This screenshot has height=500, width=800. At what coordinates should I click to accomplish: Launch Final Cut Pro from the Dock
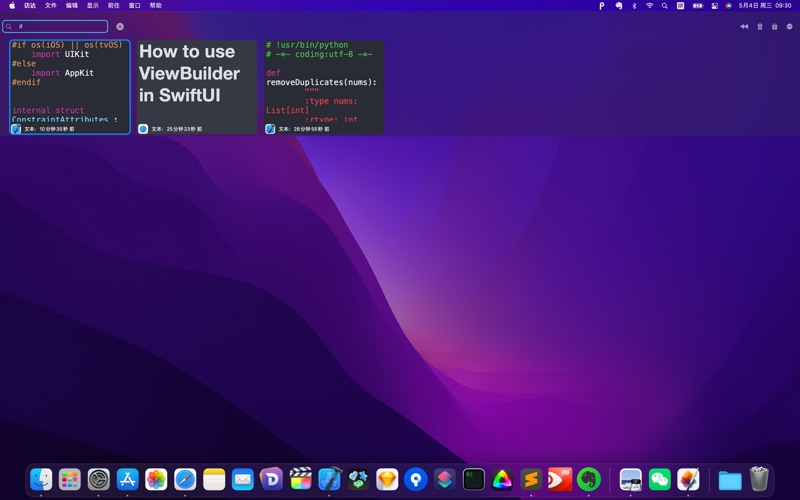click(x=301, y=479)
